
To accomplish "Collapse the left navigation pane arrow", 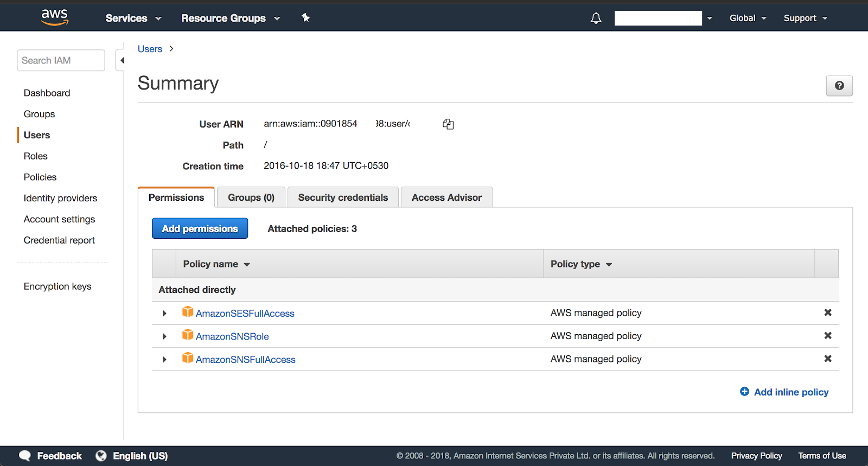I will tap(122, 60).
